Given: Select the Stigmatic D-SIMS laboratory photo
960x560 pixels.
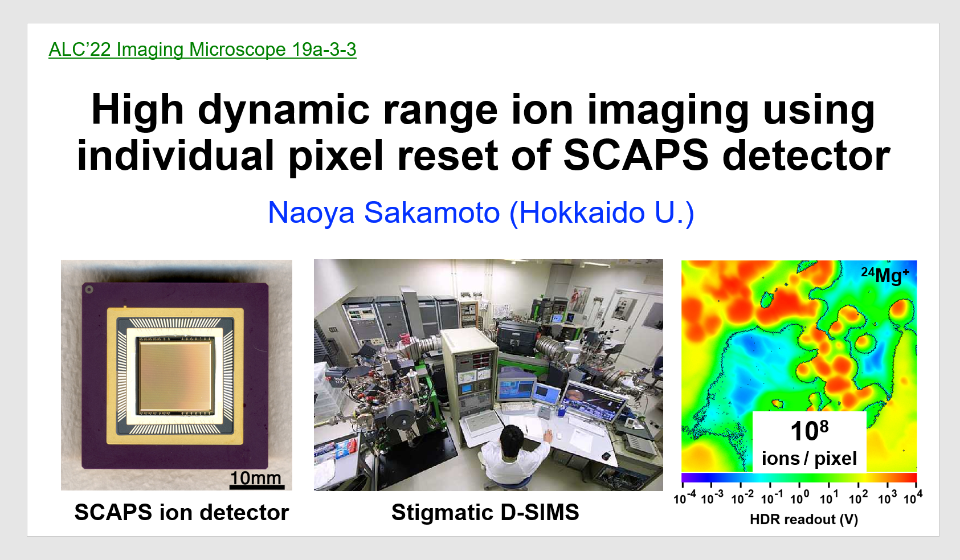Looking at the screenshot, I should click(488, 375).
